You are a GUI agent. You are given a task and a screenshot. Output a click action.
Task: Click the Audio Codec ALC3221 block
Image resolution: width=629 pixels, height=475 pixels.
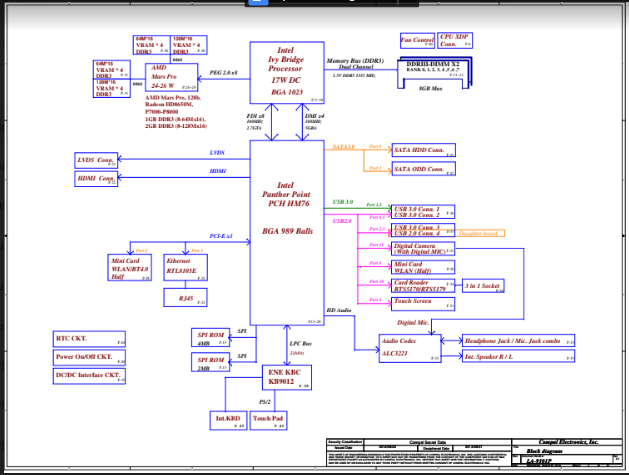point(410,348)
